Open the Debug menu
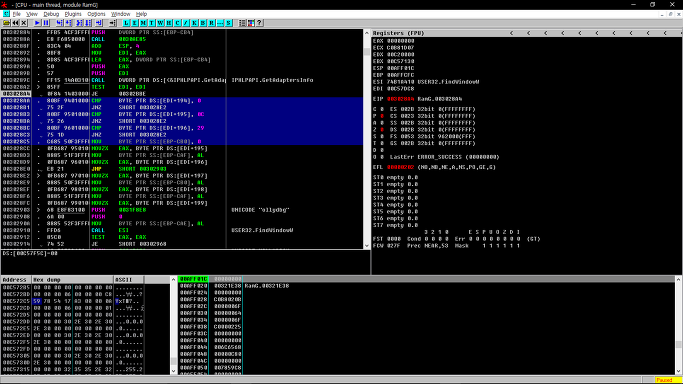This screenshot has height=384, width=683. [x=51, y=14]
